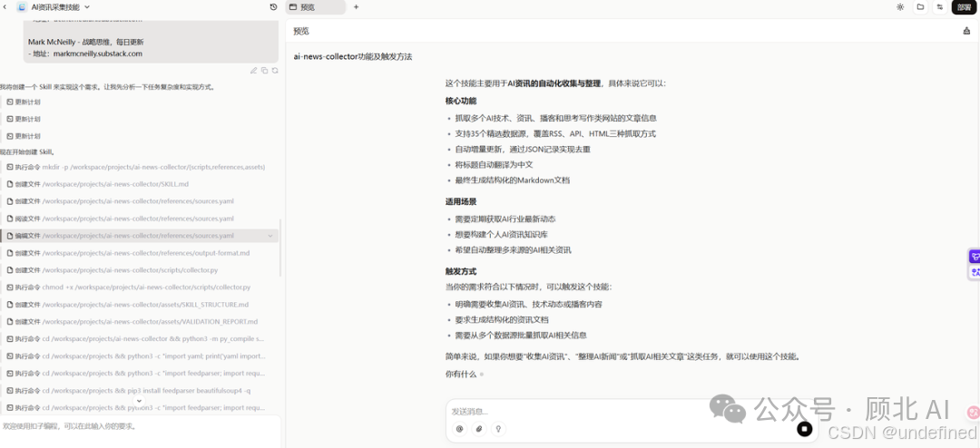Stop generation with the black stop button
Screen dimensions: 980x448
pyautogui.click(x=804, y=429)
